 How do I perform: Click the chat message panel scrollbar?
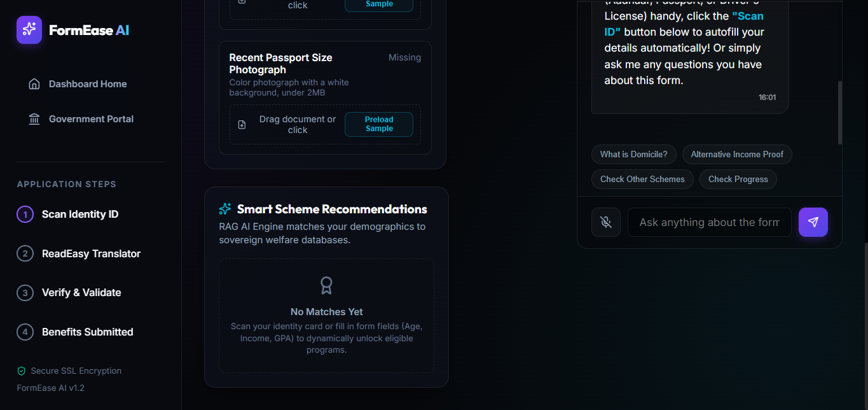tap(839, 112)
